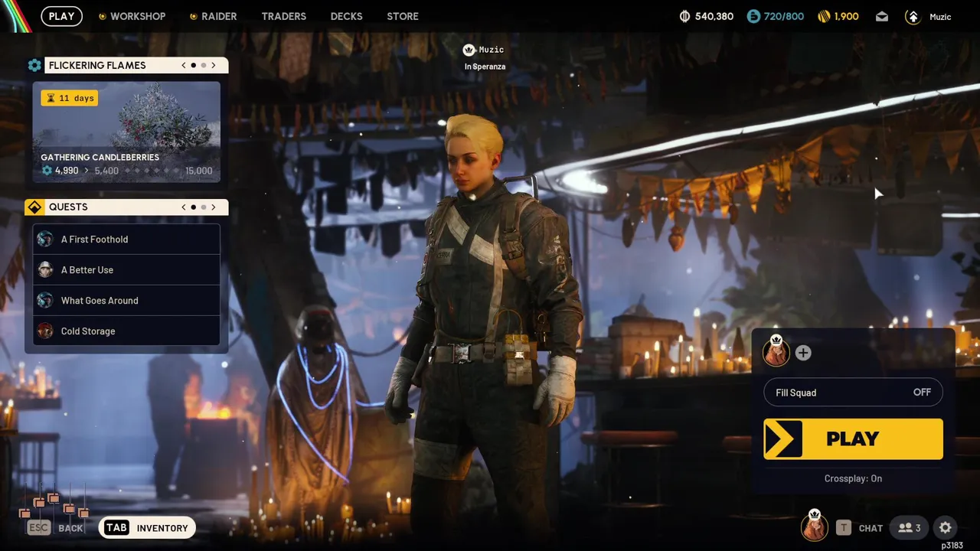Click the Muzic name in top bar
The width and height of the screenshot is (980, 551).
[x=940, y=17]
